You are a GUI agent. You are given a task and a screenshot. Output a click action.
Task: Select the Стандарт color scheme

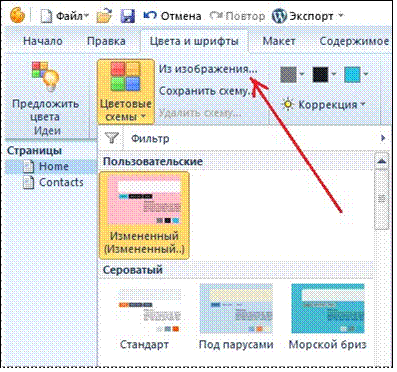pyautogui.click(x=144, y=316)
